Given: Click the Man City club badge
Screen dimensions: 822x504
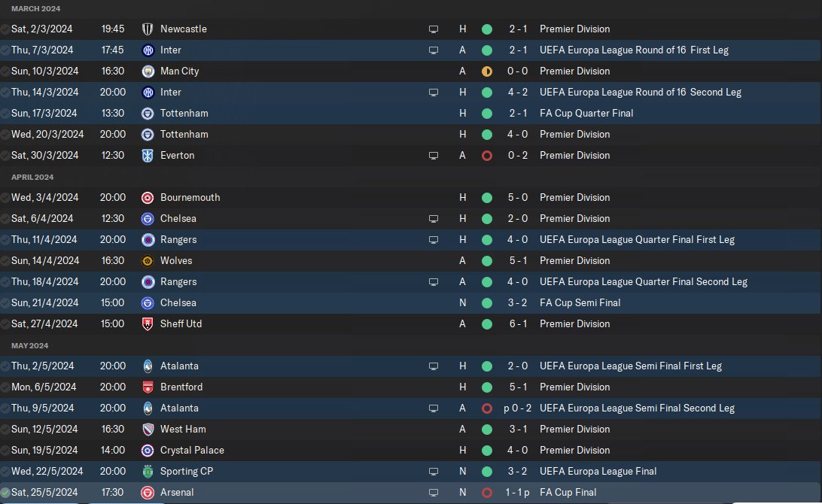Looking at the screenshot, I should 148,71.
